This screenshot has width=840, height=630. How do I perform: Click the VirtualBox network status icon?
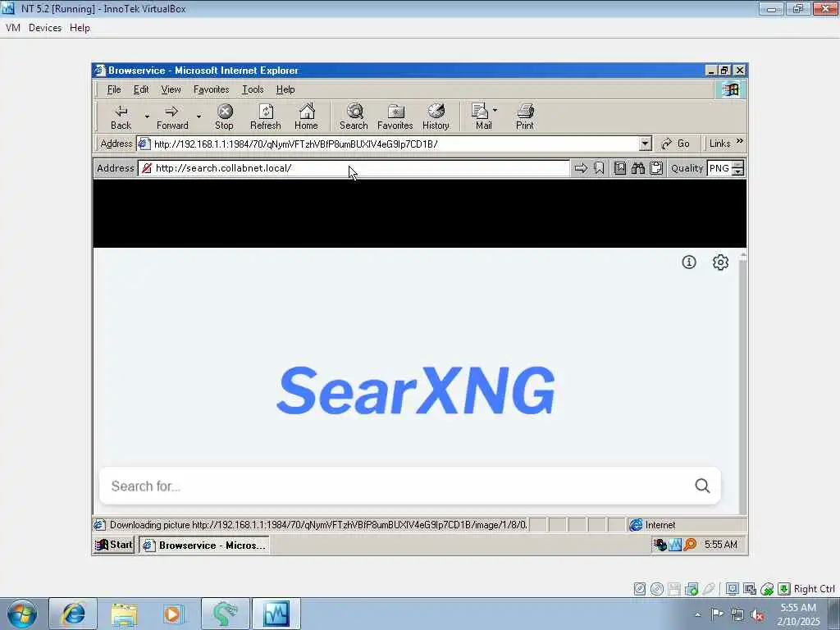692,589
